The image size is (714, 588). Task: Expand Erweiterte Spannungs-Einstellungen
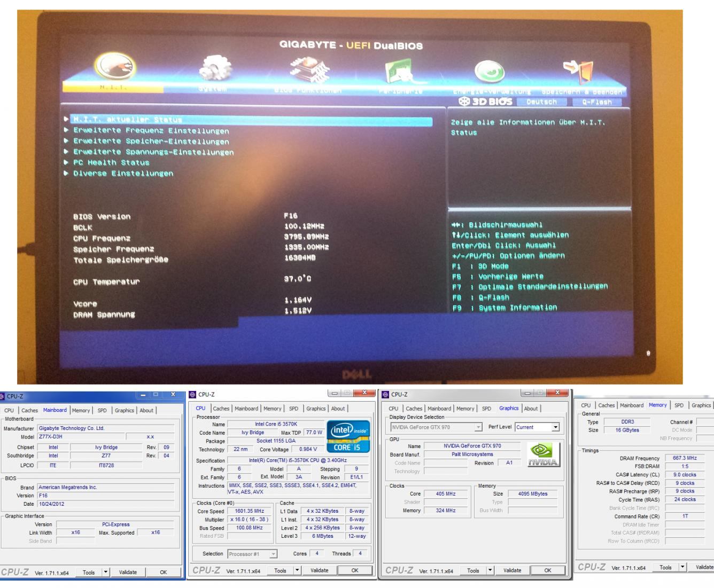[x=153, y=152]
